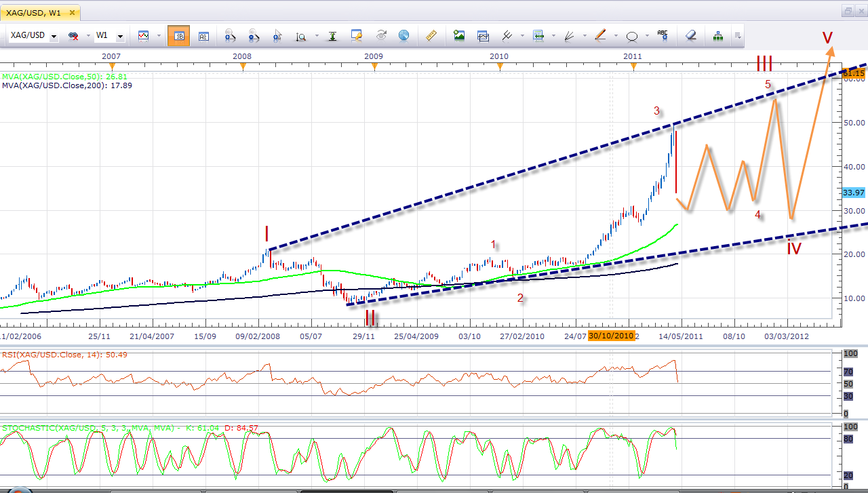Image resolution: width=868 pixels, height=493 pixels.
Task: Select the Zoom Out magnifier tool
Action: 254,36
